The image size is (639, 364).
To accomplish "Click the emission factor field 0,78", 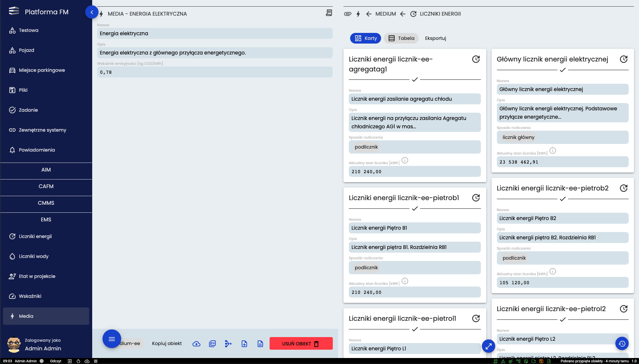I will 215,72.
